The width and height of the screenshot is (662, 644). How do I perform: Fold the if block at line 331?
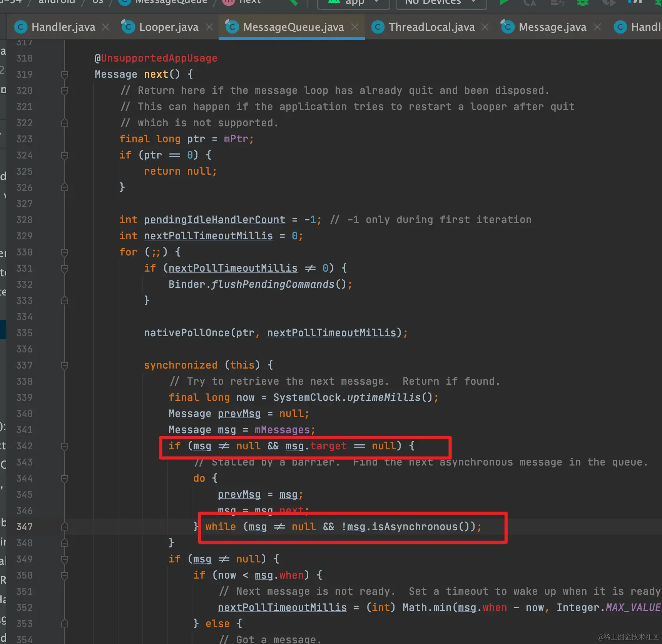[x=65, y=268]
